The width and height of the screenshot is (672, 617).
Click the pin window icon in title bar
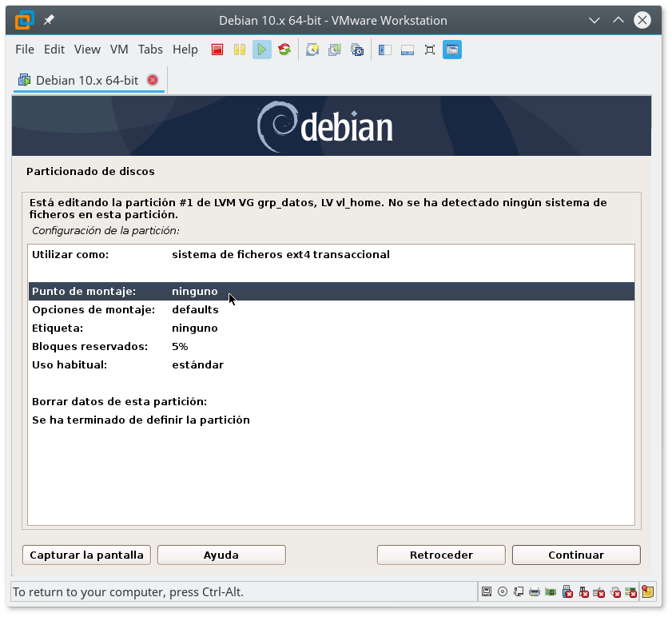click(x=49, y=20)
